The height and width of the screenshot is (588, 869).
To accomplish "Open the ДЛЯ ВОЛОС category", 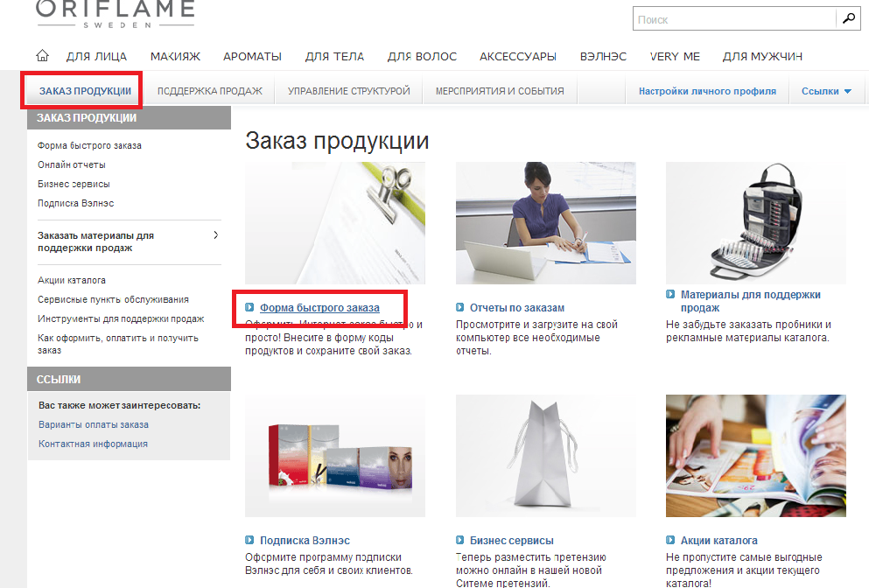I will point(422,57).
